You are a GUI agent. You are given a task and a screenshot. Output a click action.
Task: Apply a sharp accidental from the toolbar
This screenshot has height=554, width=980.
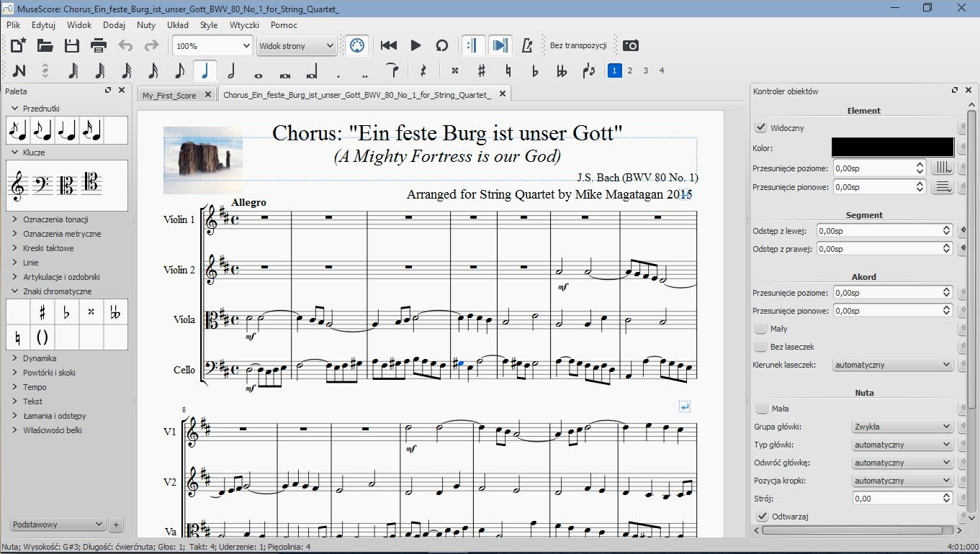481,71
